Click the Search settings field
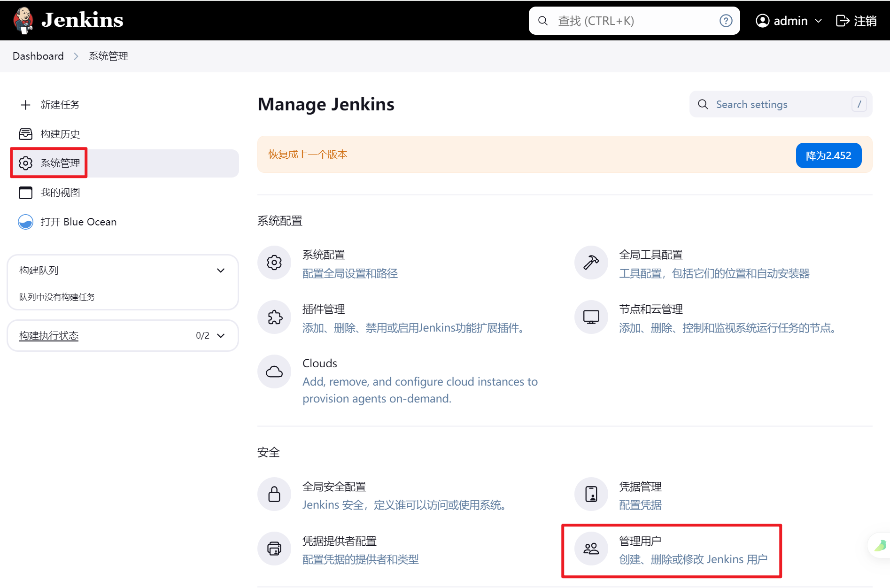Screen dimensions: 890x588 tap(781, 104)
